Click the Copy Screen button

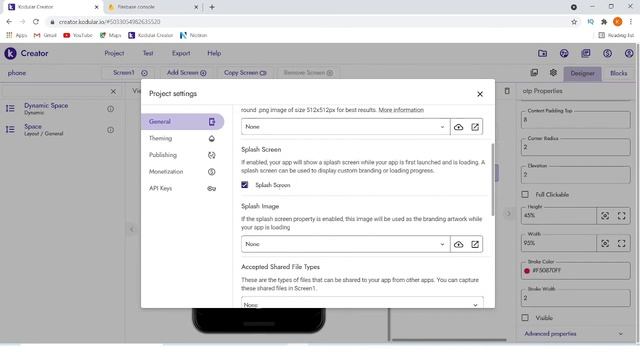pyautogui.click(x=245, y=73)
